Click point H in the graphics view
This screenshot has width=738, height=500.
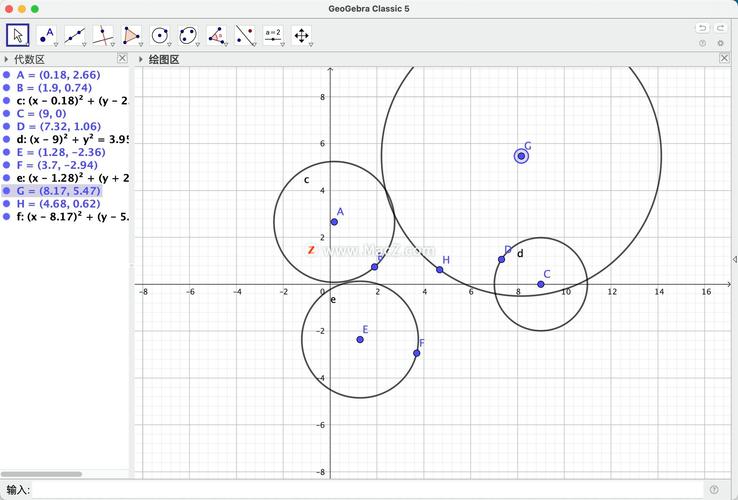440,270
